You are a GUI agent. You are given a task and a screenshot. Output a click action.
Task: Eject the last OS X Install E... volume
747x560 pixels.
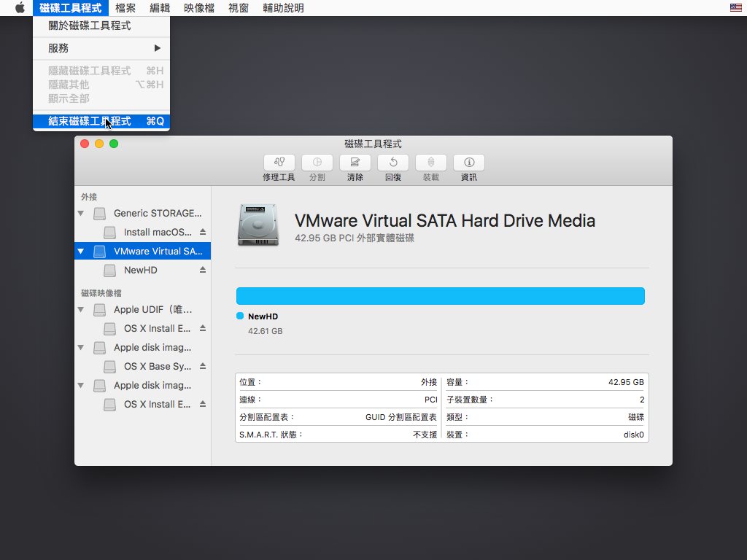click(x=203, y=404)
